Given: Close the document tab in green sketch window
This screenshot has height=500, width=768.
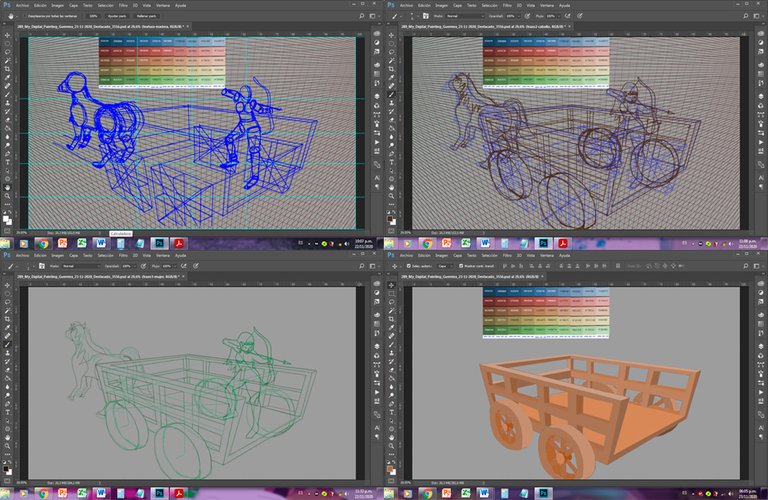Looking at the screenshot, I should point(183,277).
